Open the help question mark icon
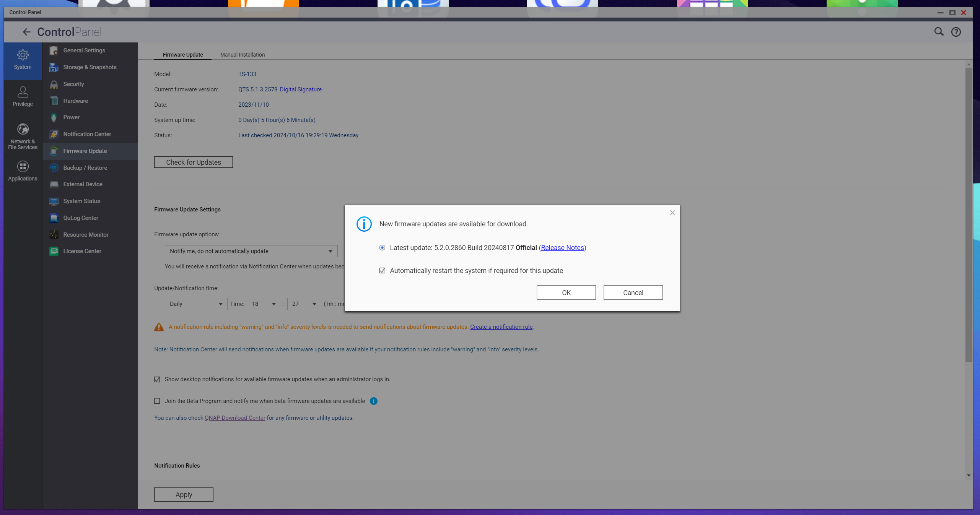The width and height of the screenshot is (980, 515). pyautogui.click(x=956, y=32)
